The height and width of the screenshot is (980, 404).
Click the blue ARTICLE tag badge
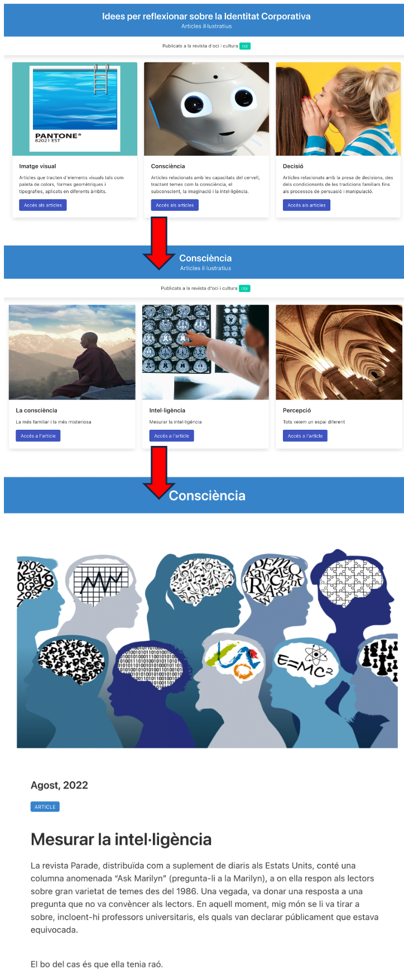coord(45,807)
